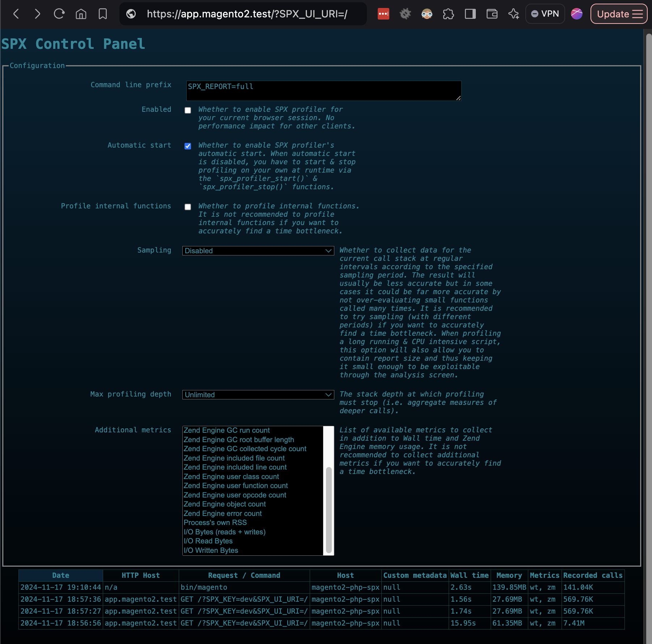The height and width of the screenshot is (644, 652).
Task: Select Zend Engine error count metric
Action: click(222, 513)
